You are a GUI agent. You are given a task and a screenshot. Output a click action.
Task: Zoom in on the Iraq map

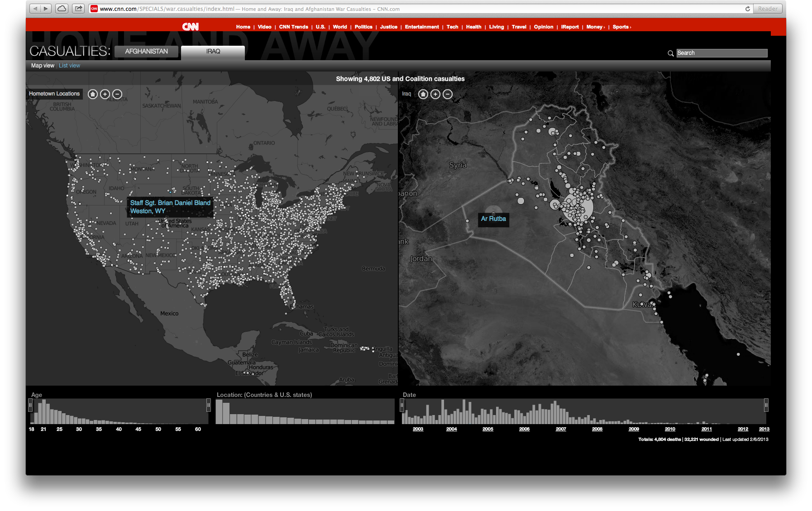coord(435,94)
